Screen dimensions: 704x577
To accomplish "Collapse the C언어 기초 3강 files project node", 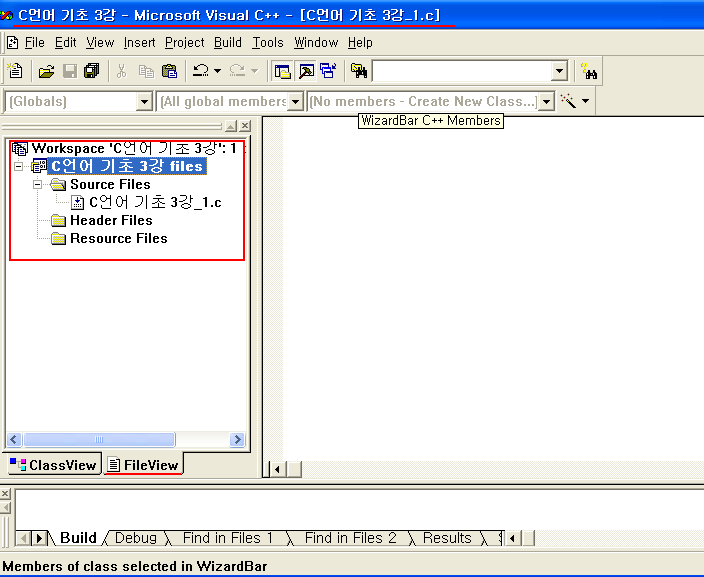I will pos(18,167).
